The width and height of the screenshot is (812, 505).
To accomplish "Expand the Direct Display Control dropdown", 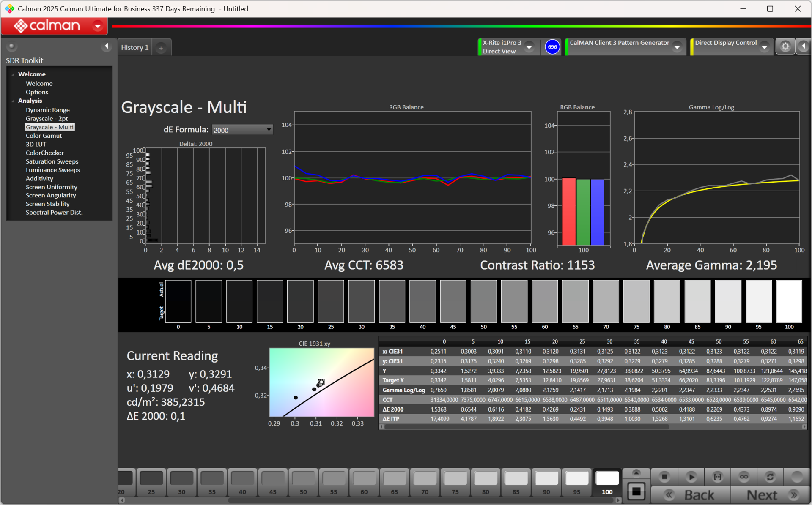I will coord(764,47).
